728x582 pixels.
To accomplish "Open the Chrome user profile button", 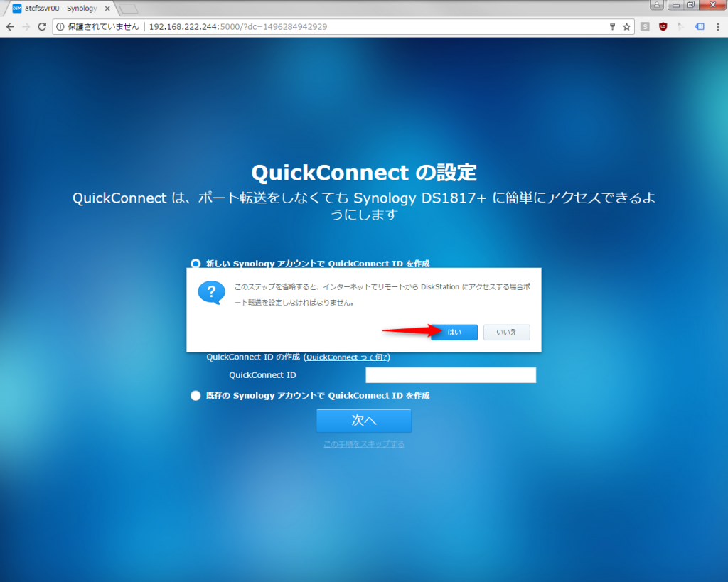I will coord(656,5).
